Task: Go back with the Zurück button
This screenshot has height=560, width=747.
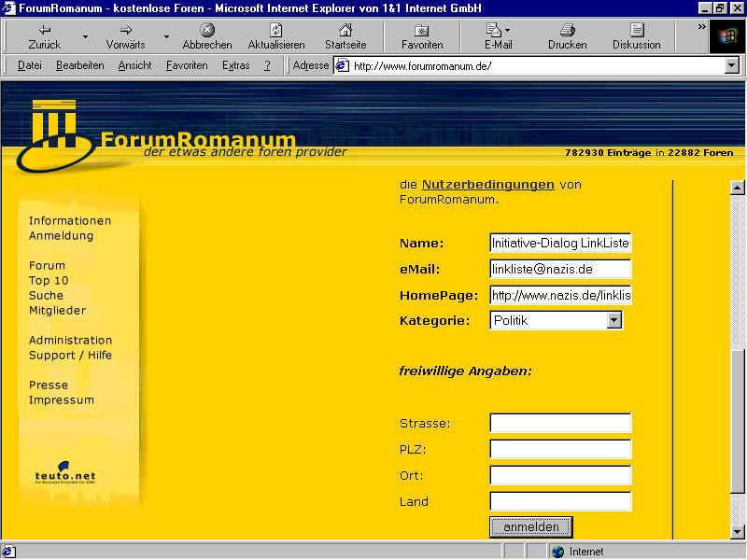Action: tap(44, 36)
